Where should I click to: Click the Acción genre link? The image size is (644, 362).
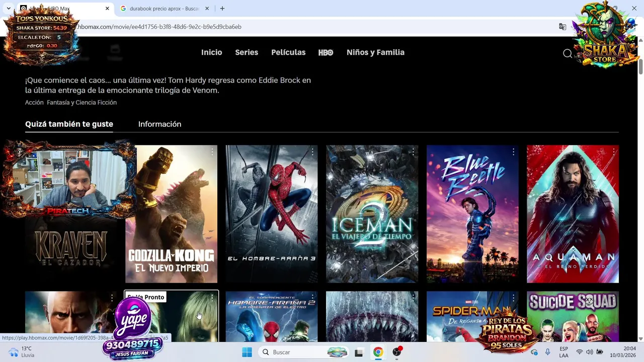(34, 103)
